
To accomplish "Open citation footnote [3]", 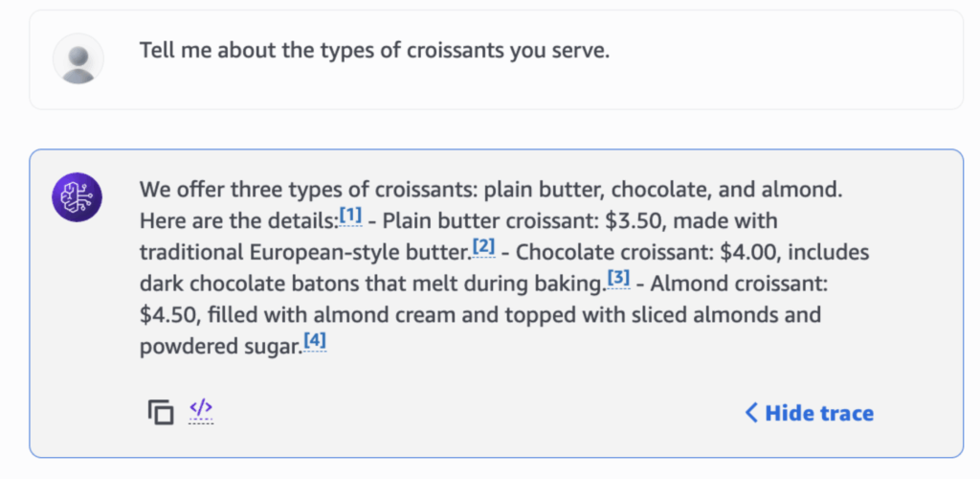I will [618, 279].
